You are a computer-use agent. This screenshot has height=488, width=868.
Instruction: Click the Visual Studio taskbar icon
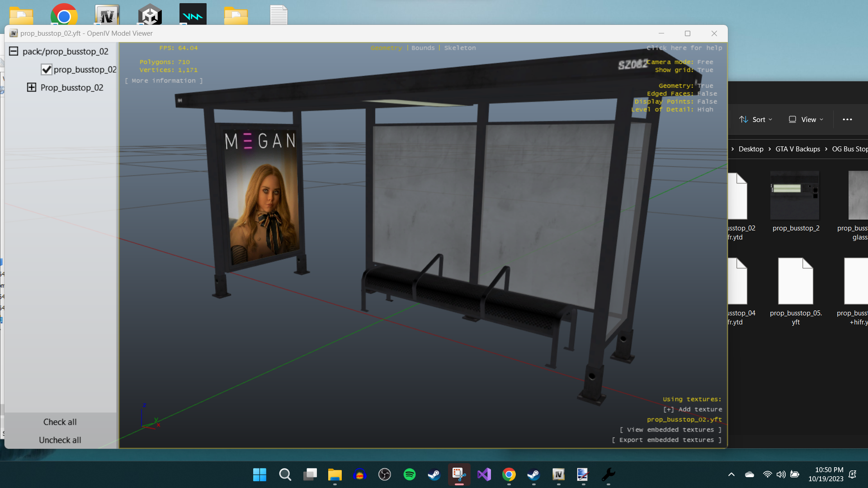[484, 474]
